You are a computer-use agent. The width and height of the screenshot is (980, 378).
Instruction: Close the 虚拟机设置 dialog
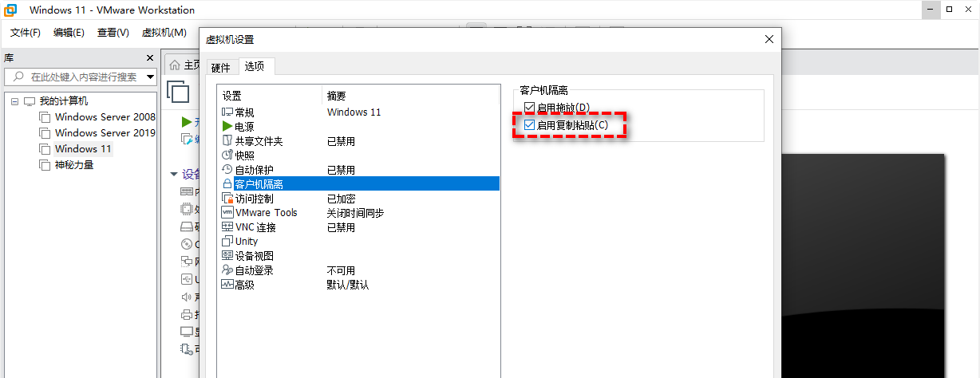point(769,39)
